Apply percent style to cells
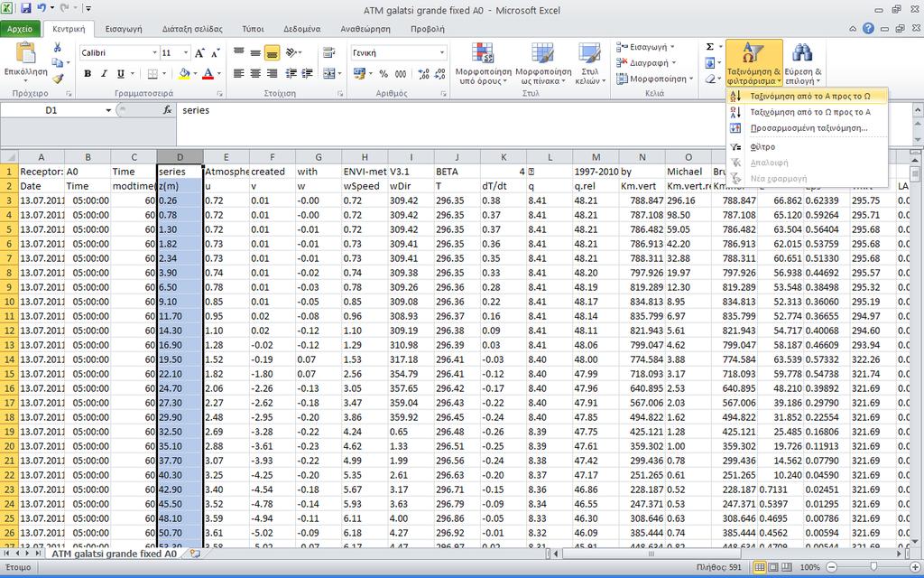 (383, 74)
